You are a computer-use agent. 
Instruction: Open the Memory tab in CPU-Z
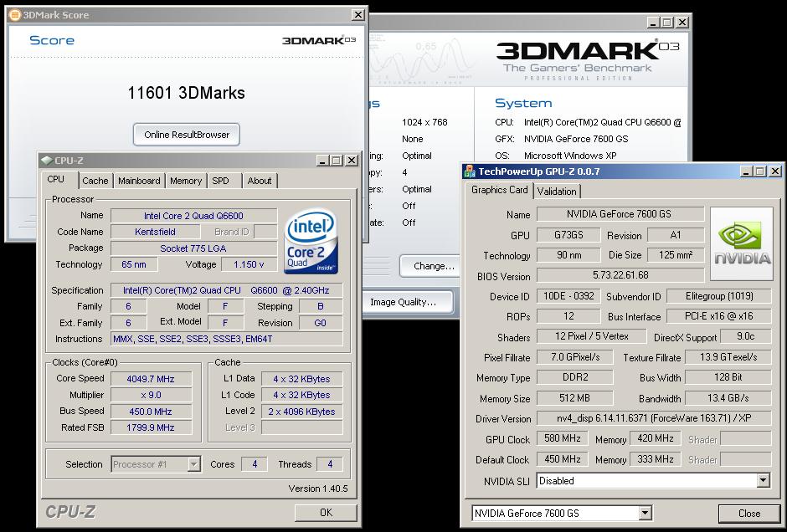click(186, 181)
